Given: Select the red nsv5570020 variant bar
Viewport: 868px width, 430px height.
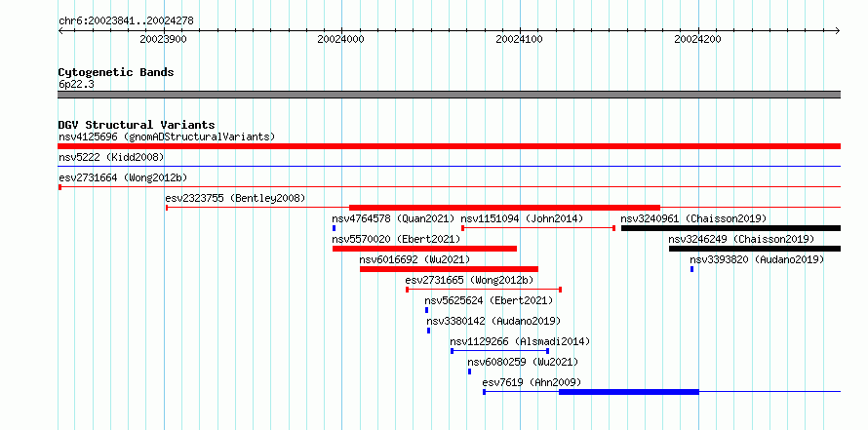Looking at the screenshot, I should pos(424,249).
